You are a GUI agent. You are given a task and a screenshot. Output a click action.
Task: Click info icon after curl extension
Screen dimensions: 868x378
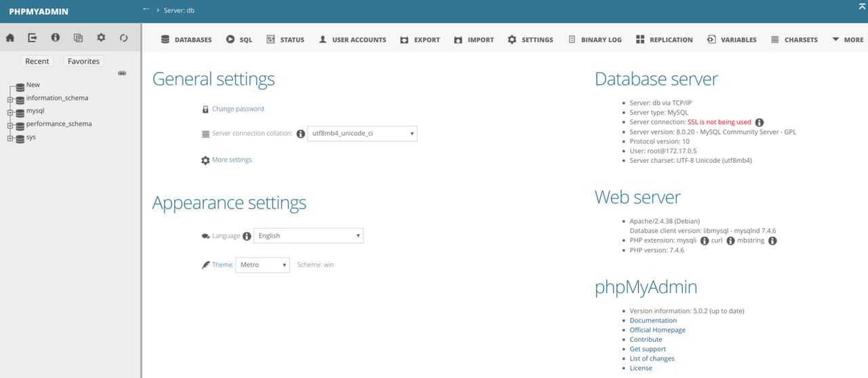click(x=730, y=241)
